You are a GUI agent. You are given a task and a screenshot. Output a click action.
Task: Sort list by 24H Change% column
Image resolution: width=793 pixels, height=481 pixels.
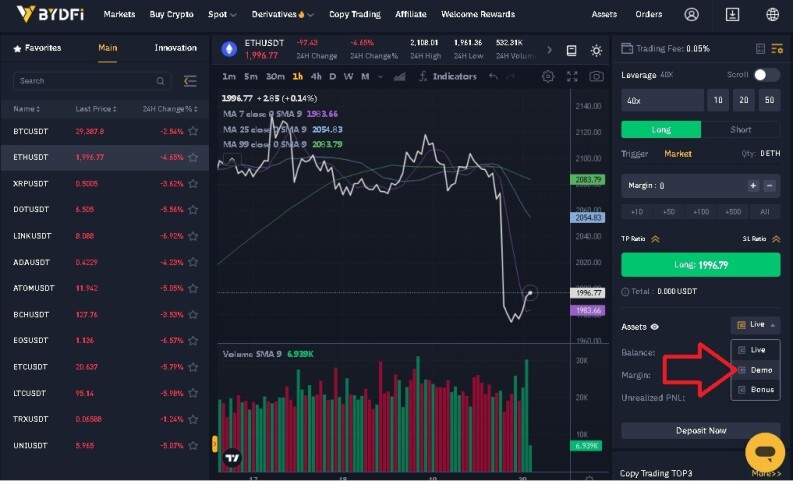pos(170,109)
